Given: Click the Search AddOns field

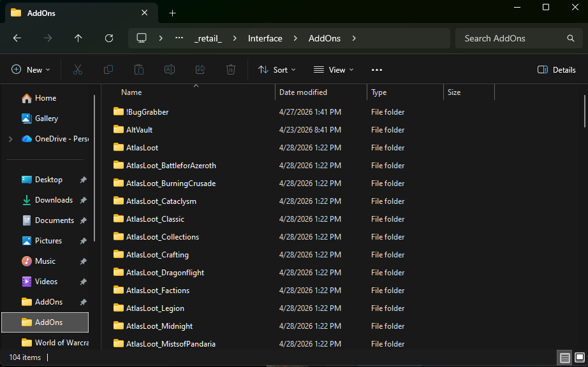Looking at the screenshot, I should (x=510, y=38).
